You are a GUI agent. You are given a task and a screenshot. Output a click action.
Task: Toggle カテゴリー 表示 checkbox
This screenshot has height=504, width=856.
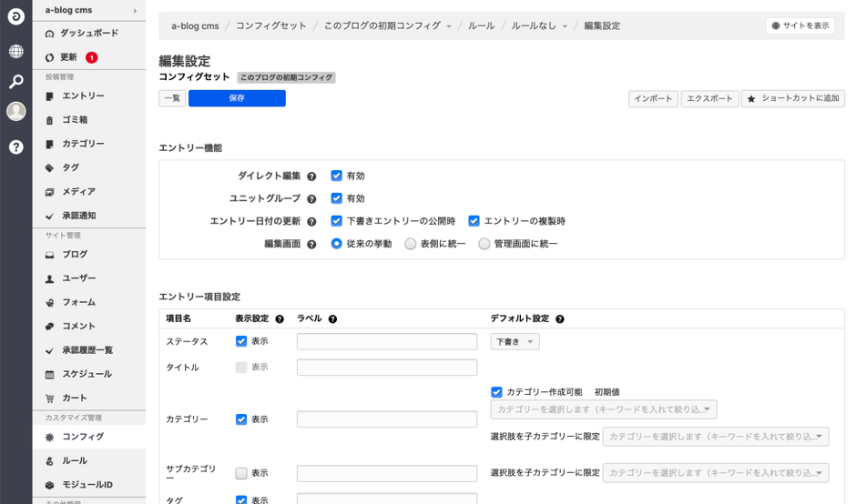[x=240, y=419]
